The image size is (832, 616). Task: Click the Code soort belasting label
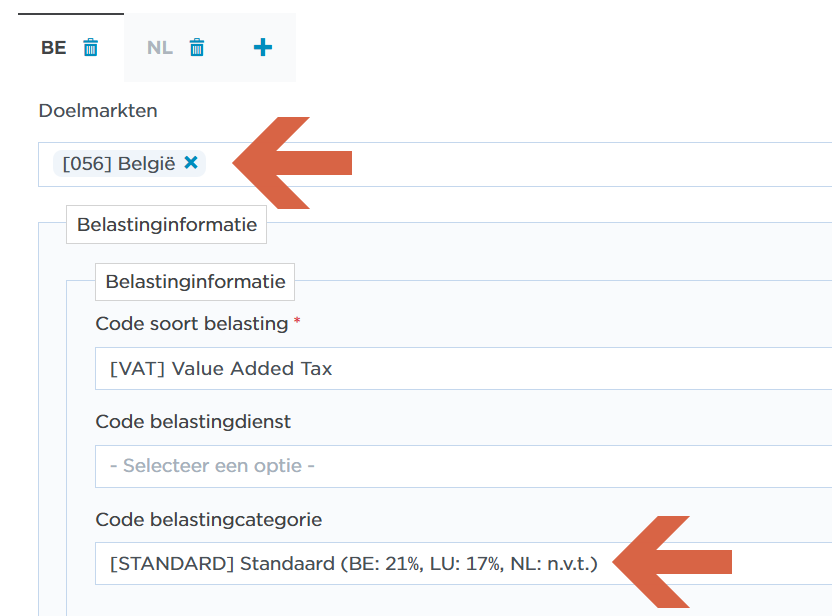click(x=191, y=324)
